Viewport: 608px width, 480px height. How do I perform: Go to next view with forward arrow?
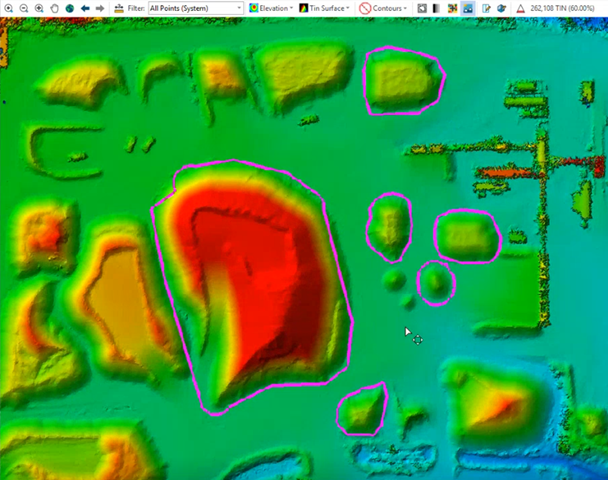pos(100,8)
